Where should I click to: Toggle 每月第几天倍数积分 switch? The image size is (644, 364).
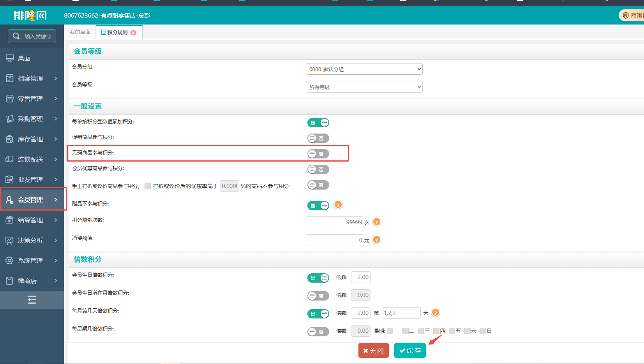318,314
